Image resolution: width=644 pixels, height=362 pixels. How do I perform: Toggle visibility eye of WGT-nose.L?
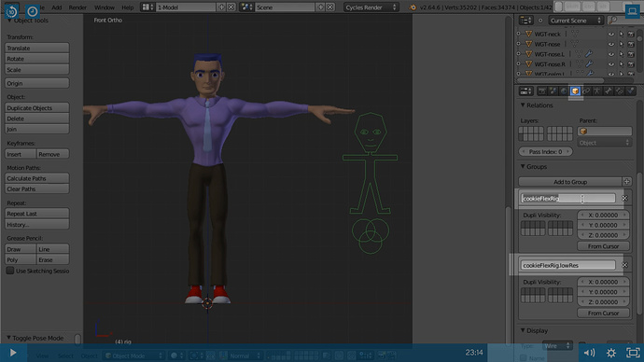(x=611, y=54)
